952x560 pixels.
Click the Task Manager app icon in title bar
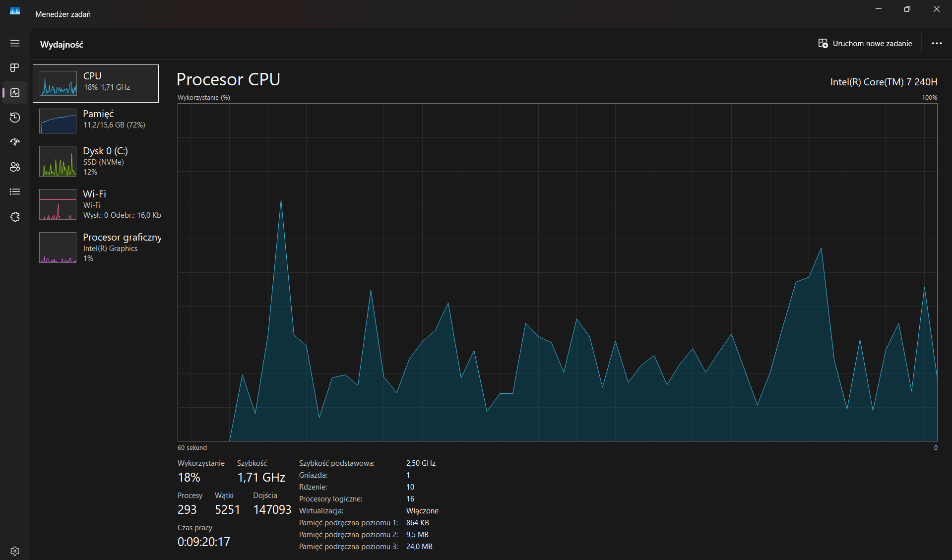click(15, 11)
